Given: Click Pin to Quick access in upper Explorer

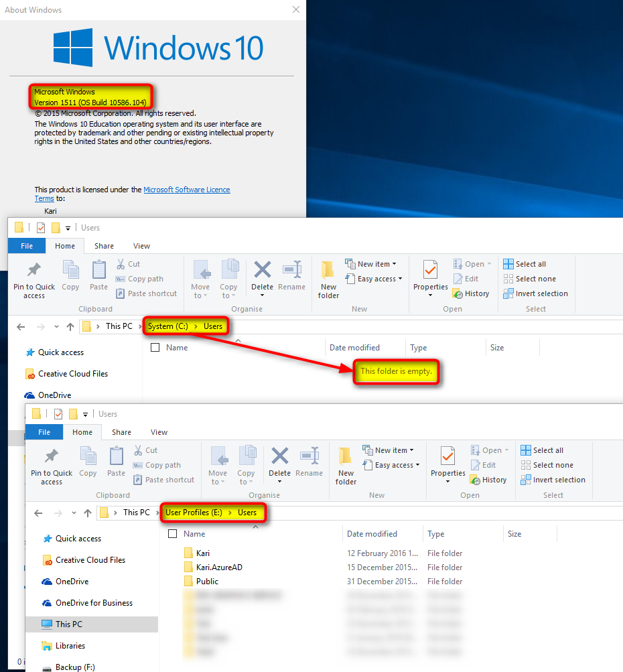Looking at the screenshot, I should (34, 279).
